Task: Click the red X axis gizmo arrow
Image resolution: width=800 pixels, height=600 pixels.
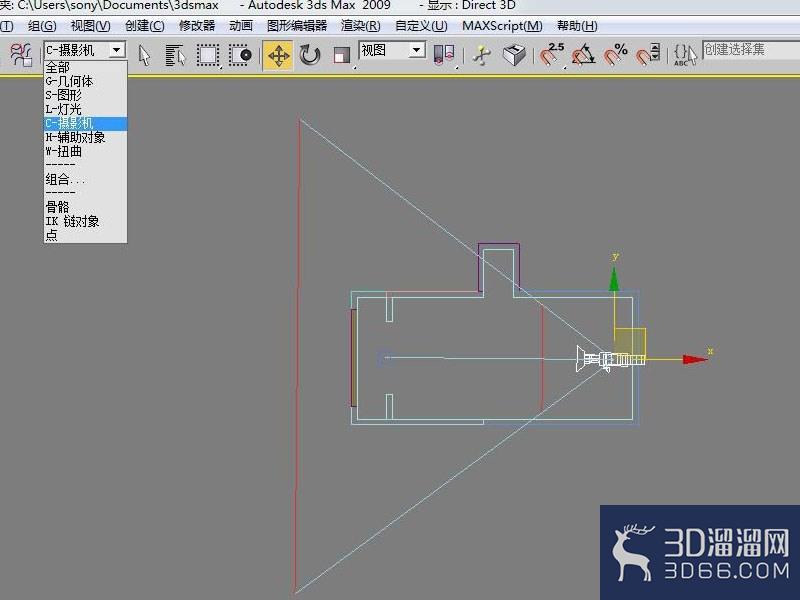Action: click(695, 359)
